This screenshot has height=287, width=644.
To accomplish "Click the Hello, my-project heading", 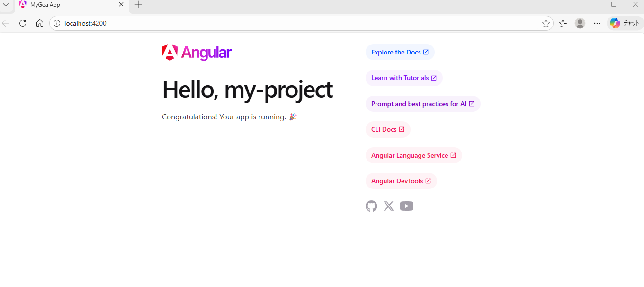I will click(248, 89).
